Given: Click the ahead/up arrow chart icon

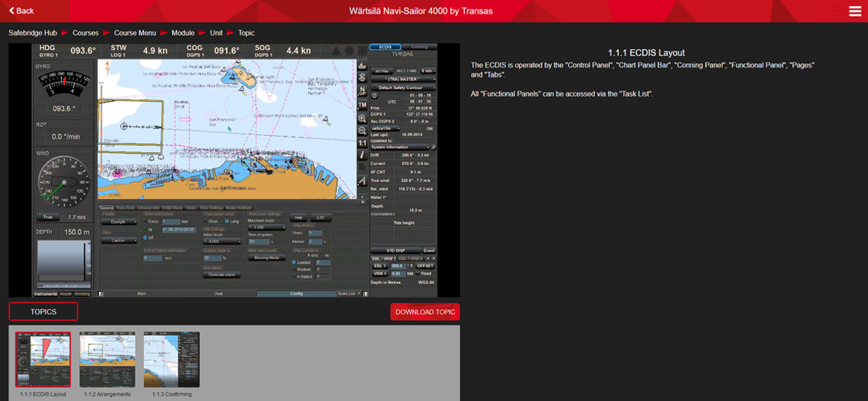Looking at the screenshot, I should (363, 79).
